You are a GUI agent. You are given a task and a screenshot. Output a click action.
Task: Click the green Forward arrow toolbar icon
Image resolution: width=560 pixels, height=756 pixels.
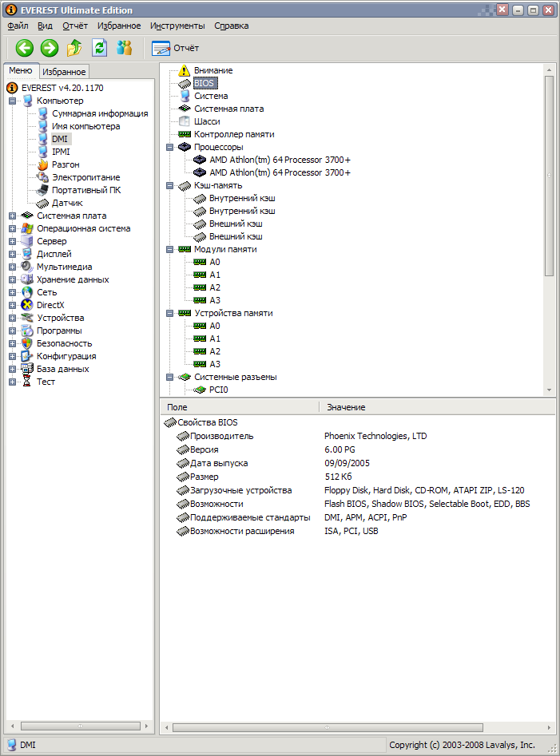(x=50, y=48)
